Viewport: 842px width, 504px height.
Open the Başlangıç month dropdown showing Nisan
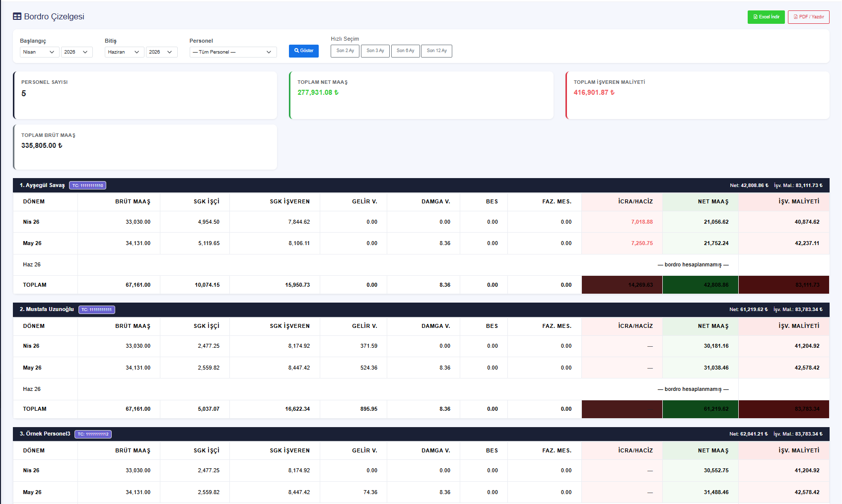[x=40, y=52]
